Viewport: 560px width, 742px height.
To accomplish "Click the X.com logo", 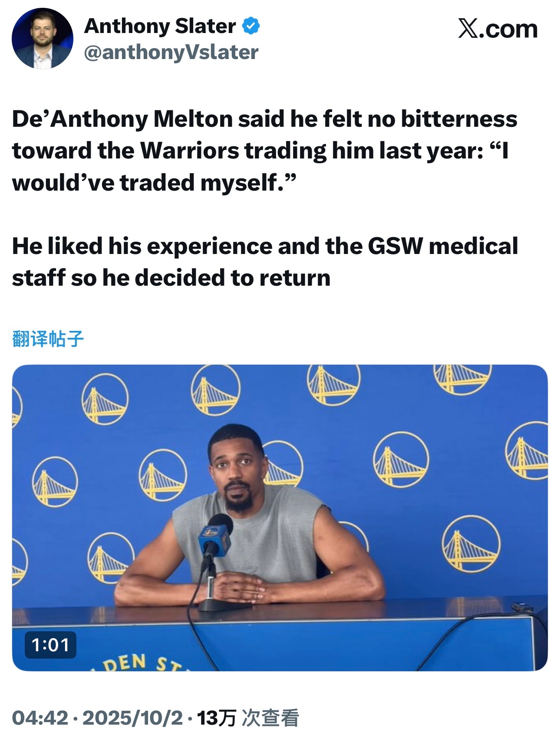I will tap(498, 29).
